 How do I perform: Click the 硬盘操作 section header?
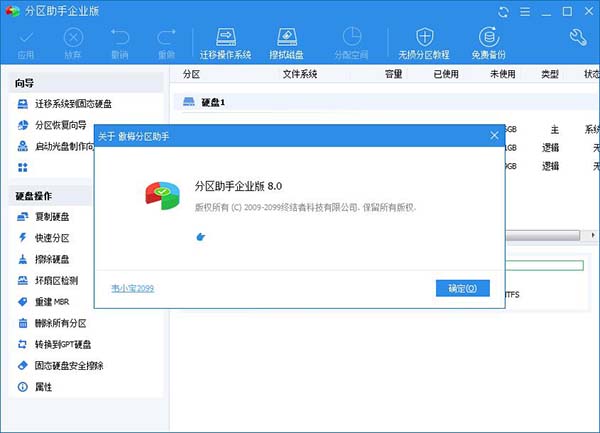coord(51,196)
